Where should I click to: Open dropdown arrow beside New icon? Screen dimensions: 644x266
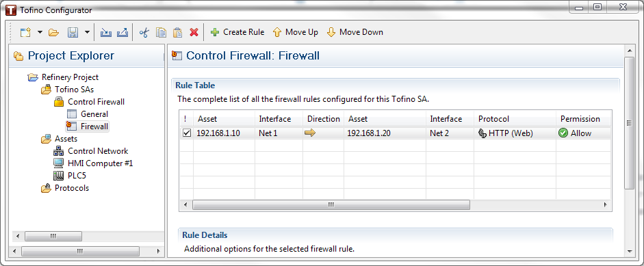tap(40, 32)
